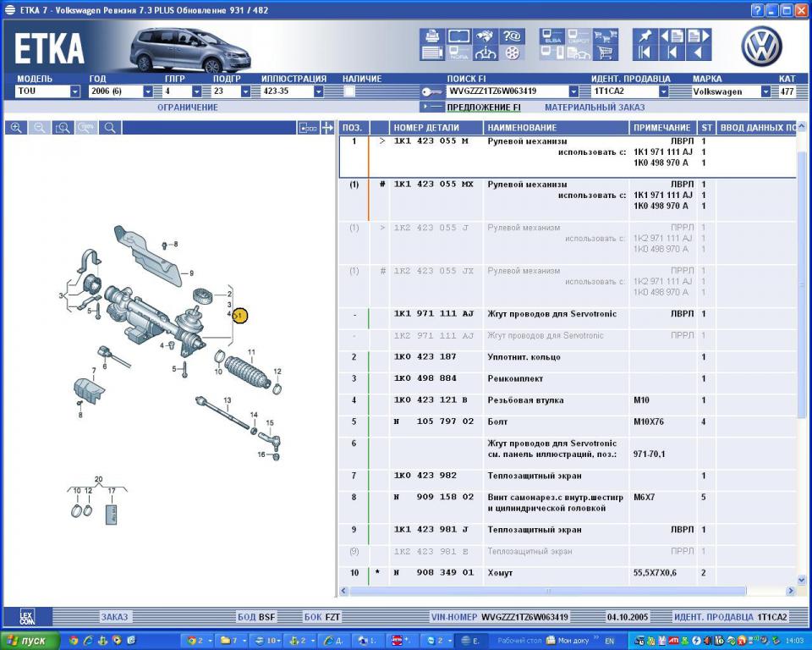Image resolution: width=812 pixels, height=650 pixels.
Task: Click the Номер детали column header
Action: point(436,128)
